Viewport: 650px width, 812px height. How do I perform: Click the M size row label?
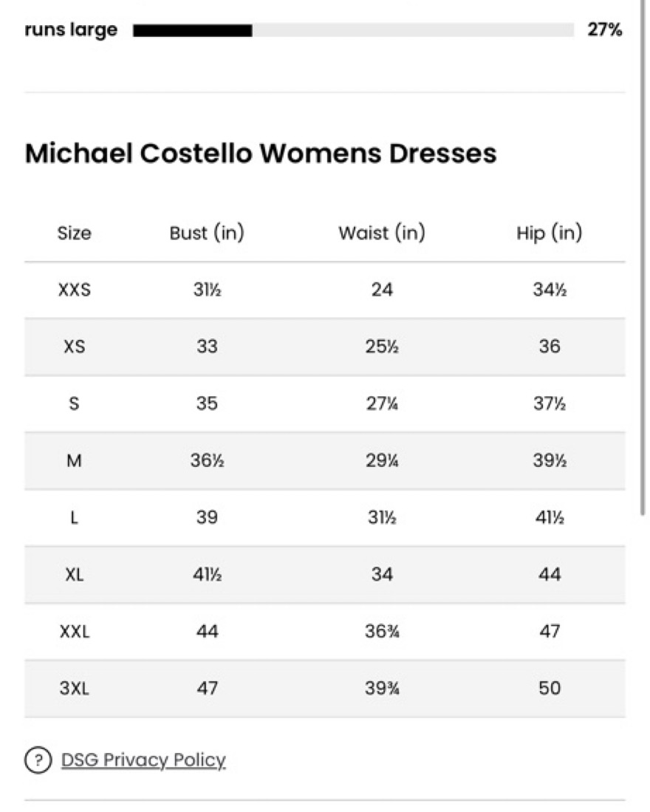pyautogui.click(x=74, y=460)
